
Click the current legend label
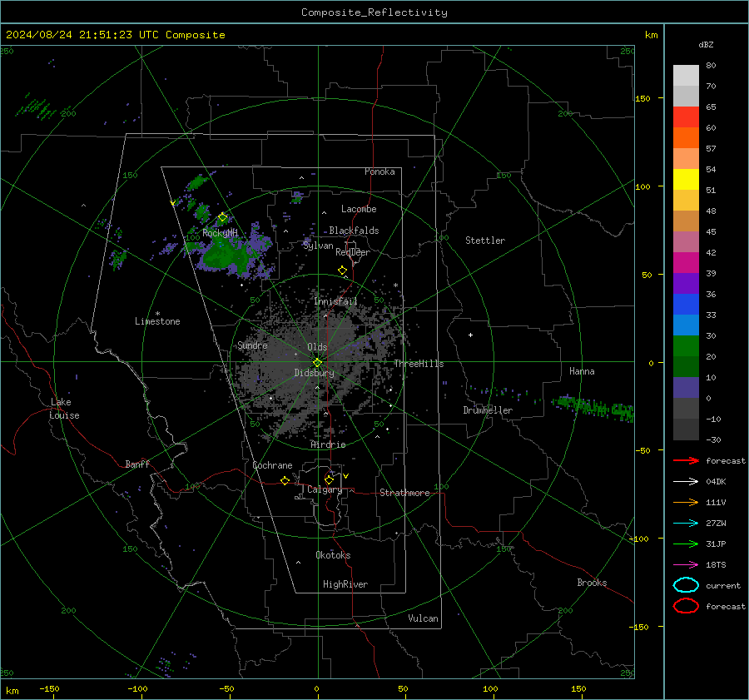pos(723,586)
